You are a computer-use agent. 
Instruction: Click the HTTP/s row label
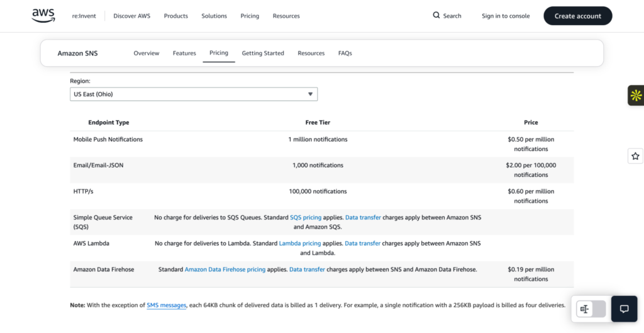click(x=84, y=191)
